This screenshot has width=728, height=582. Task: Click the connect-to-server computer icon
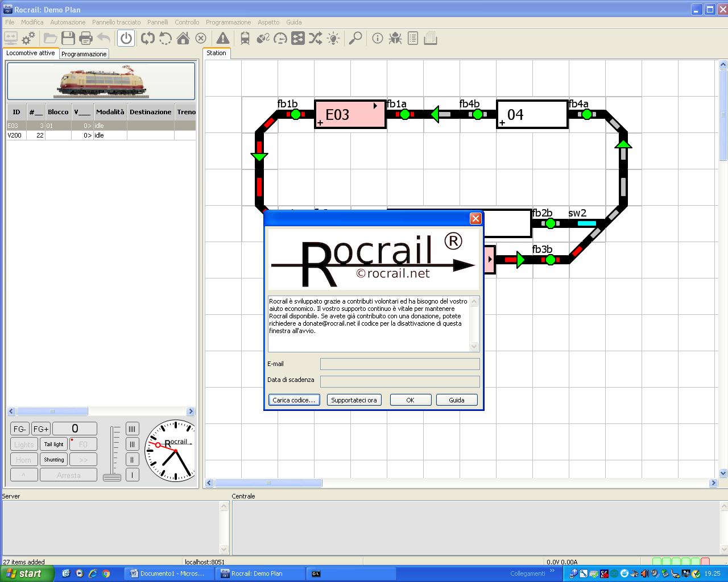tap(10, 38)
